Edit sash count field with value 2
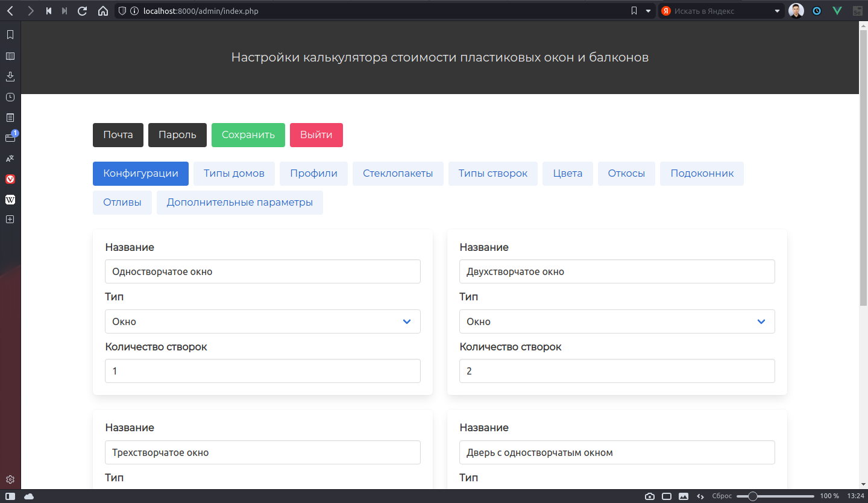Viewport: 868px width, 503px height. tap(617, 371)
